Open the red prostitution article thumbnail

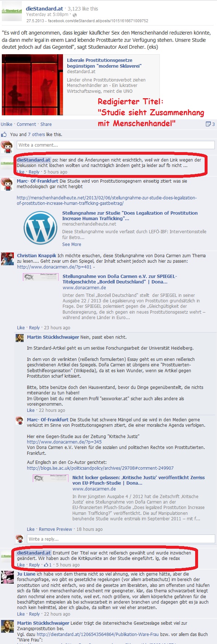[x=32, y=85]
